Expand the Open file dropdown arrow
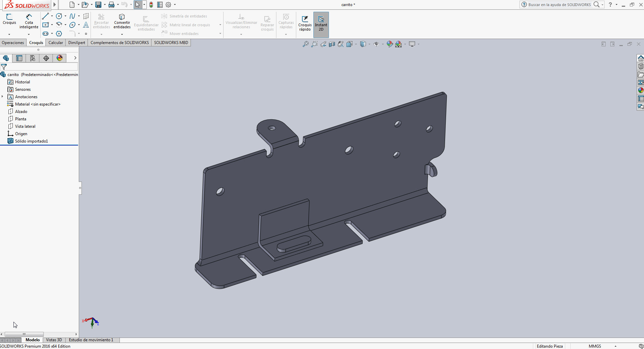 click(91, 5)
